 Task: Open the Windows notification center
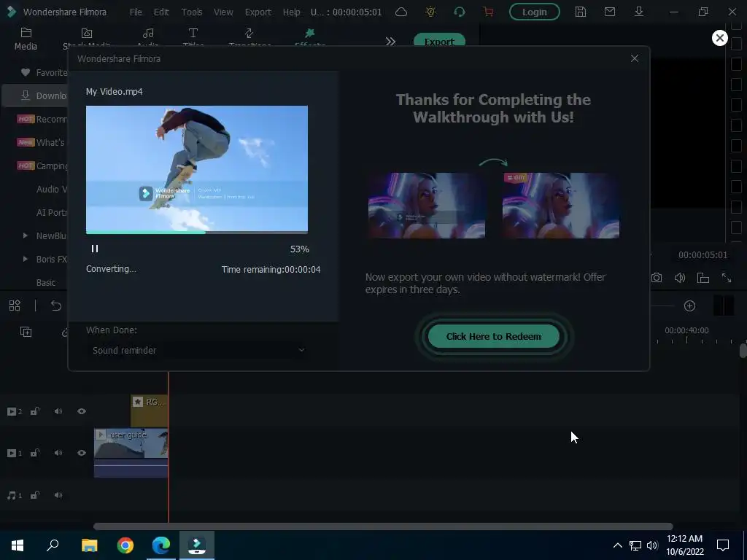(x=723, y=545)
